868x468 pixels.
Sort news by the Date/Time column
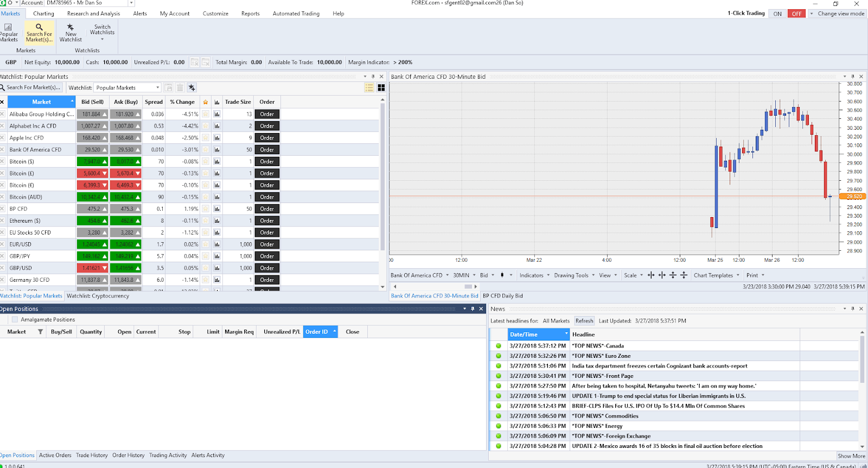(539, 334)
